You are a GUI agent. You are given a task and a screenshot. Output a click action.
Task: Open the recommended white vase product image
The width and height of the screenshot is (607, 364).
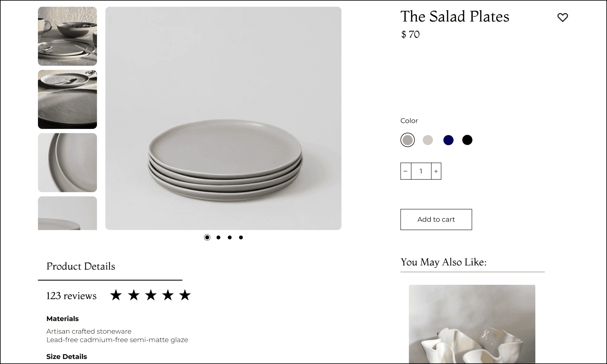point(472,324)
